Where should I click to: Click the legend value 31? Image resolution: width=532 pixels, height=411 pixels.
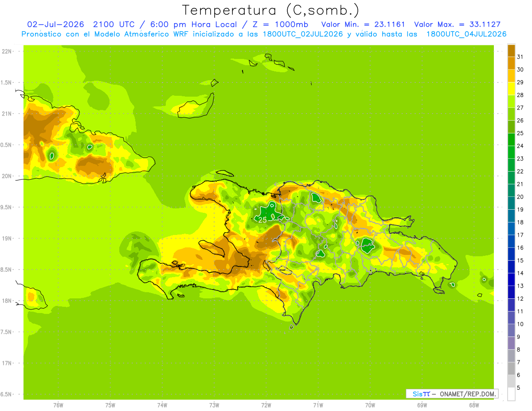(520, 57)
